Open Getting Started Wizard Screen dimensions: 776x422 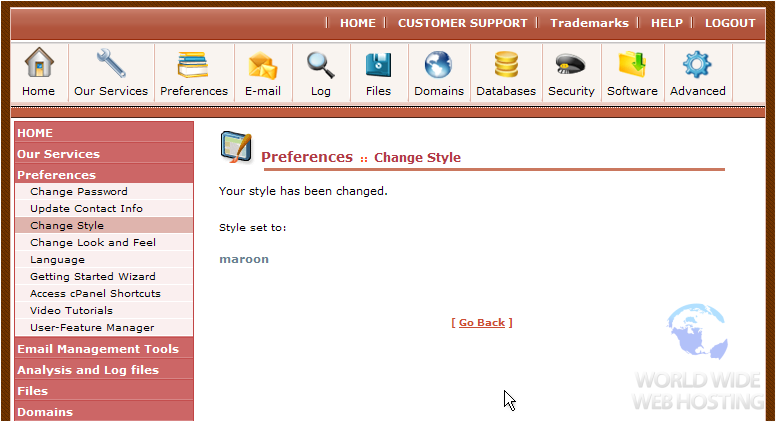pyautogui.click(x=104, y=276)
